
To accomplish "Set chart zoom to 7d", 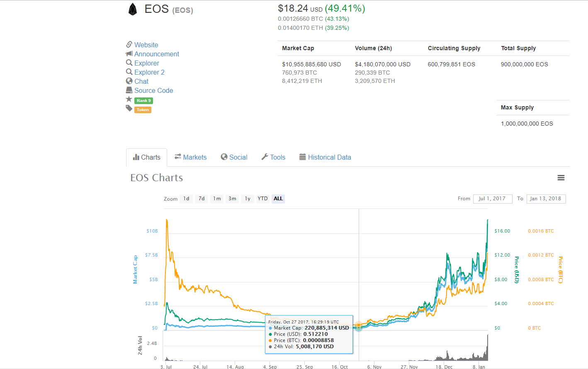I will (x=202, y=199).
